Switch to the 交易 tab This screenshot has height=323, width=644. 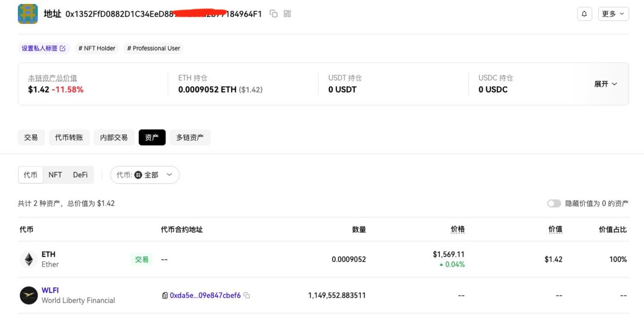(31, 137)
